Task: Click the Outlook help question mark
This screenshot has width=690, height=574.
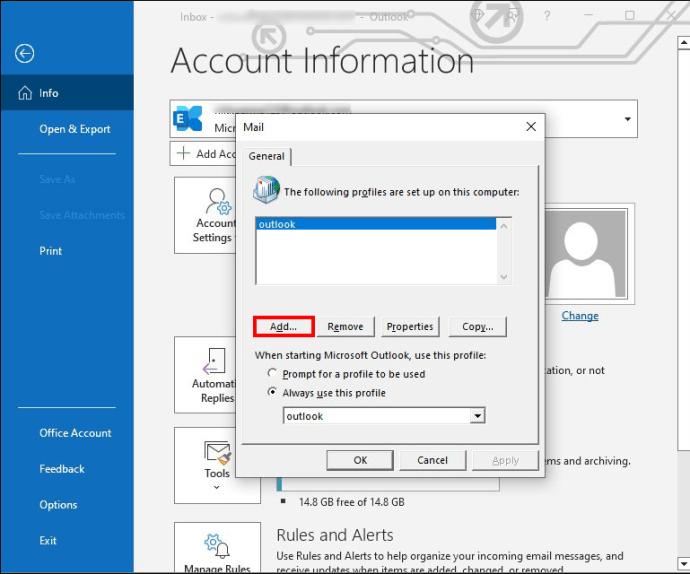Action: point(547,16)
